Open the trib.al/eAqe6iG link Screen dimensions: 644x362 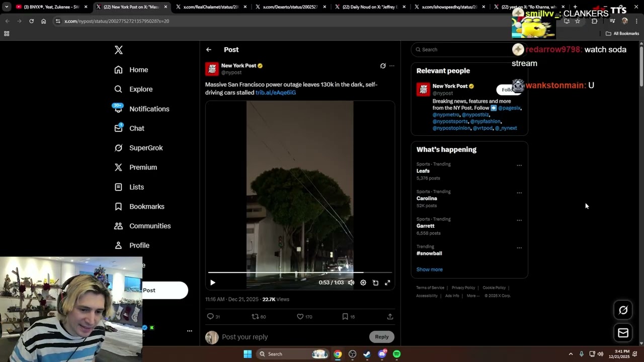(x=276, y=93)
